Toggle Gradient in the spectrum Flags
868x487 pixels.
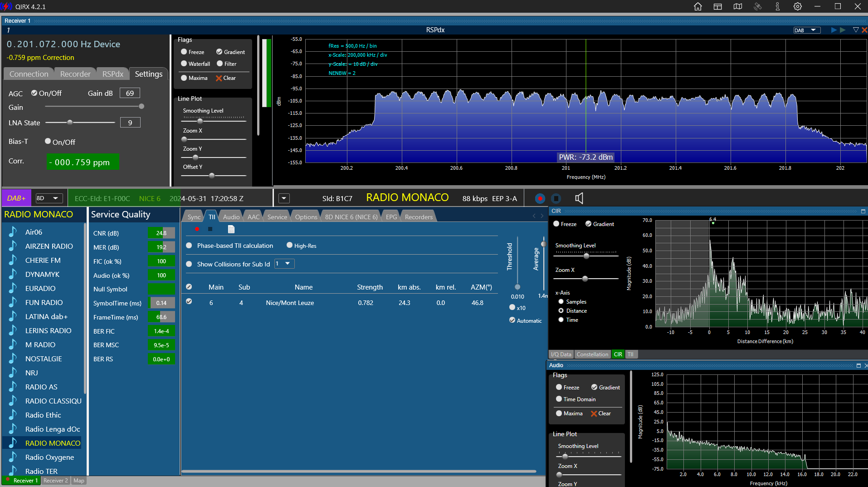219,52
